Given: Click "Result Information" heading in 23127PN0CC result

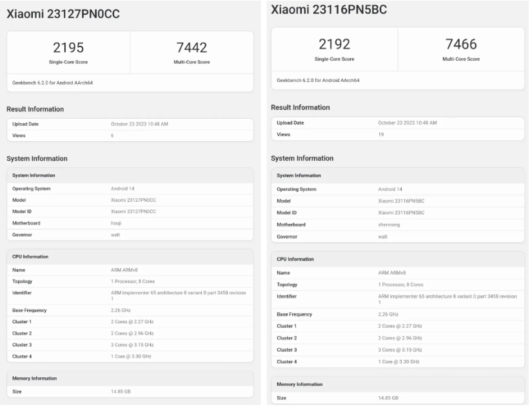Looking at the screenshot, I should [35, 109].
